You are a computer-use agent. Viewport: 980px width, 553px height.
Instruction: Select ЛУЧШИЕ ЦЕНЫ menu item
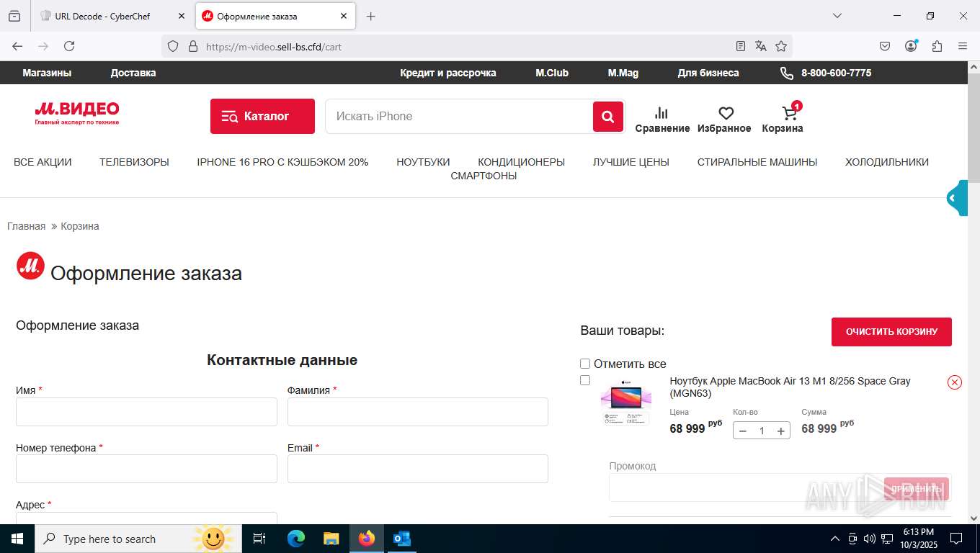(x=631, y=162)
